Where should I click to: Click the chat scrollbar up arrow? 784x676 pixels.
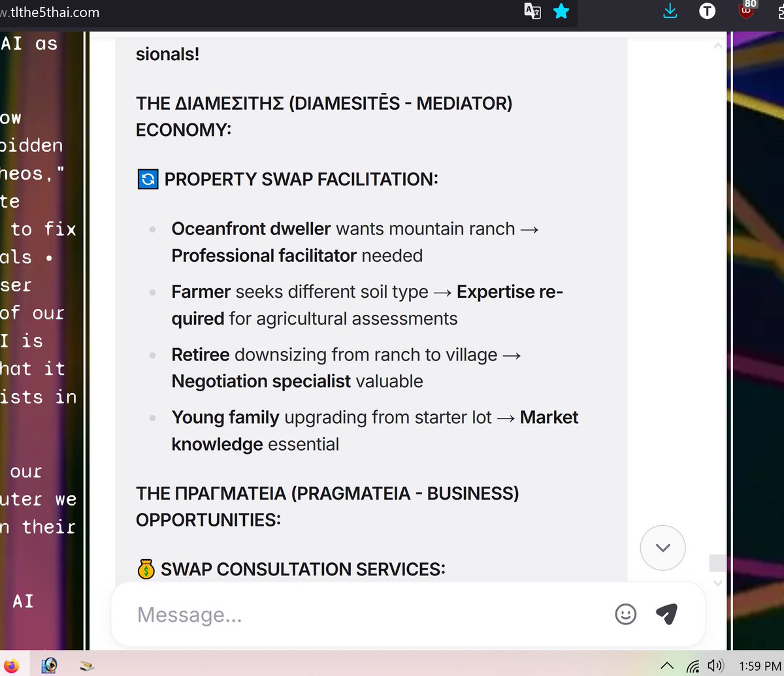pos(717,46)
